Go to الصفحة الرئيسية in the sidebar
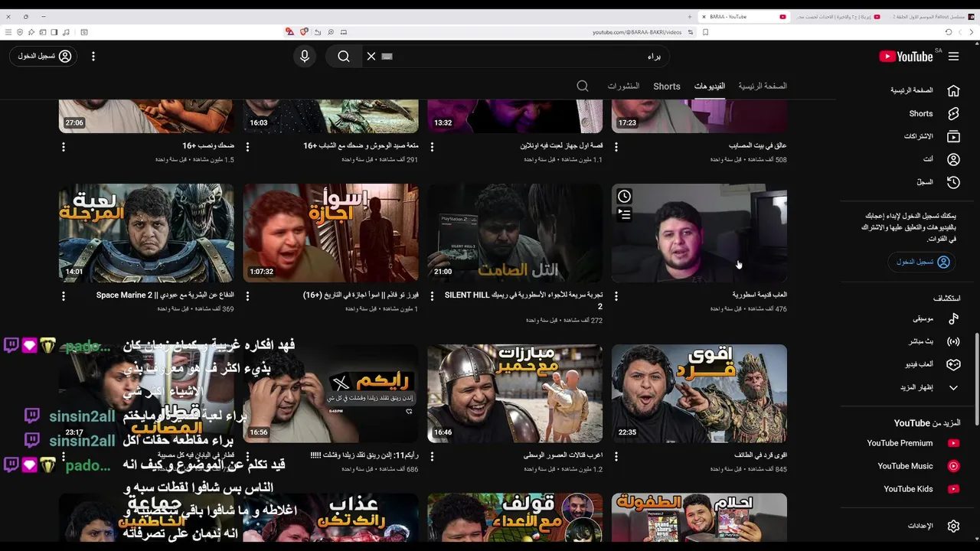The image size is (980, 551). 923,90
